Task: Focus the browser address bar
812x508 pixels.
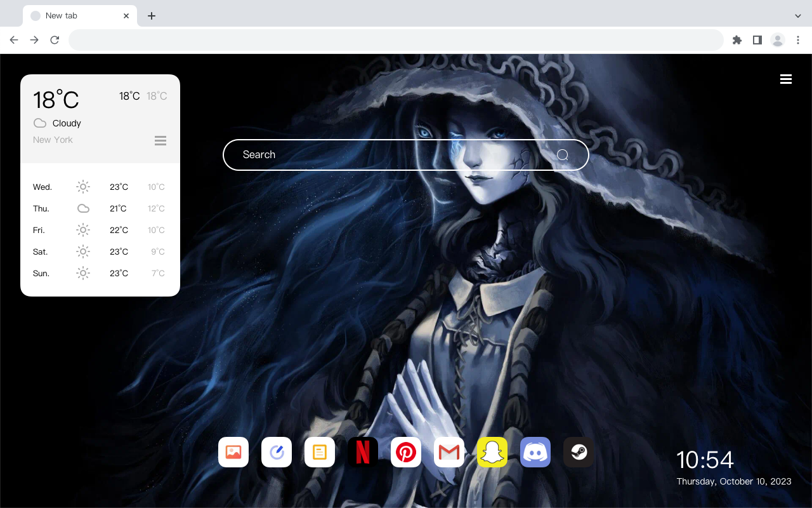Action: pyautogui.click(x=396, y=40)
